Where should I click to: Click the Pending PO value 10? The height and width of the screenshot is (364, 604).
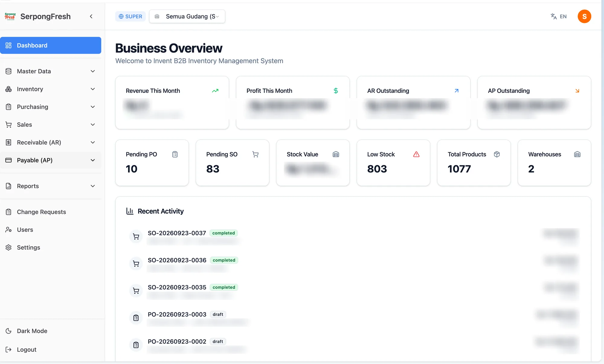click(132, 169)
